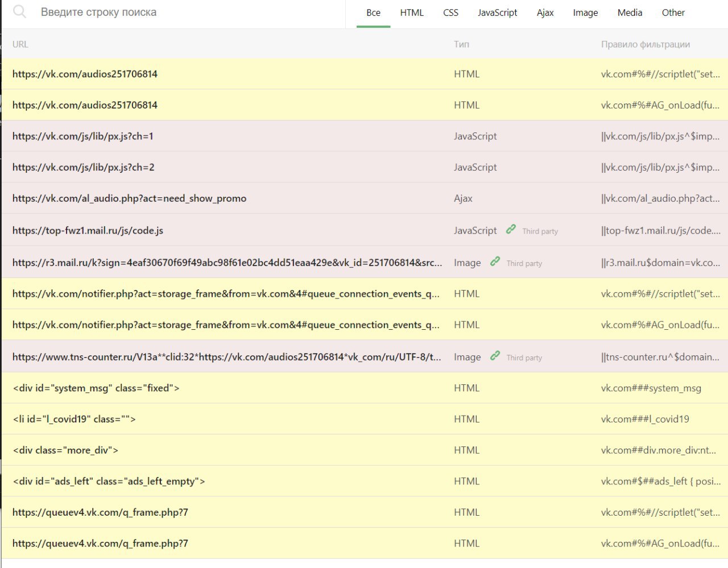Click rule ||top-fwz1.mail.ru/js/code

[660, 231]
